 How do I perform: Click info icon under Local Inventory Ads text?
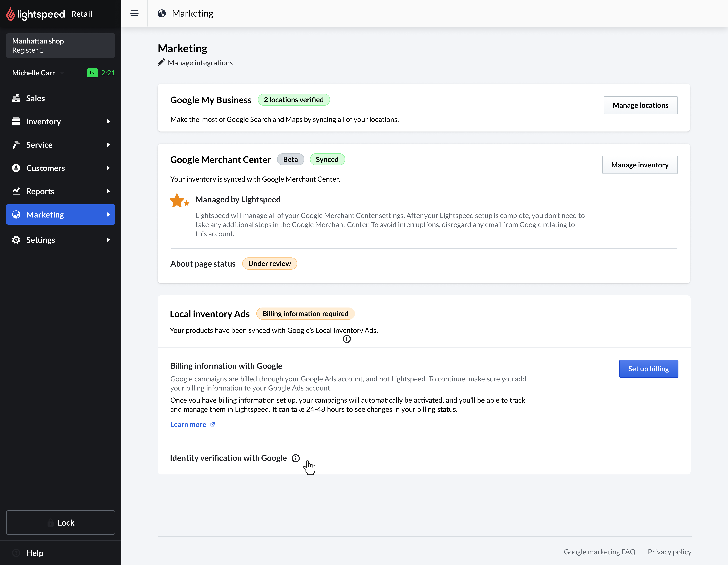tap(347, 339)
